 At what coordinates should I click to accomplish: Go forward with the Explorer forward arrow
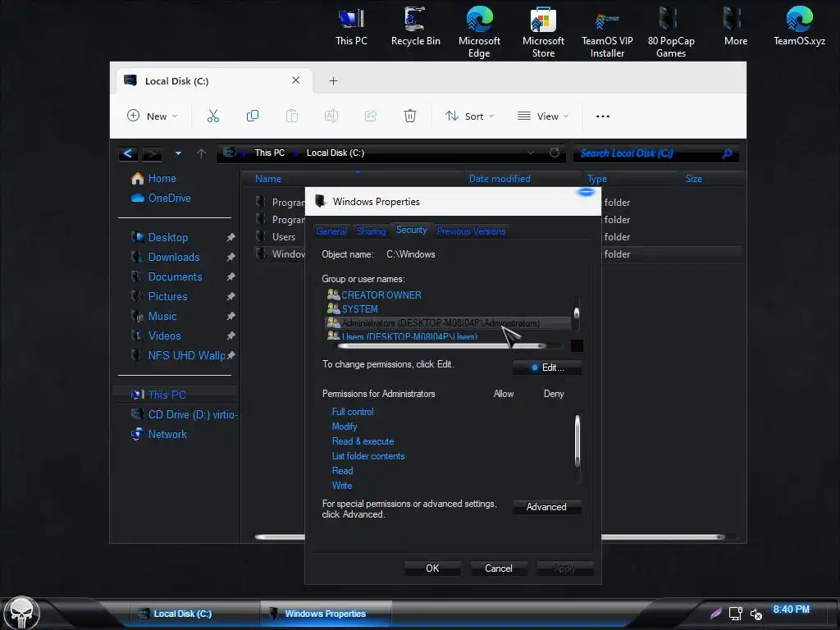pyautogui.click(x=152, y=153)
